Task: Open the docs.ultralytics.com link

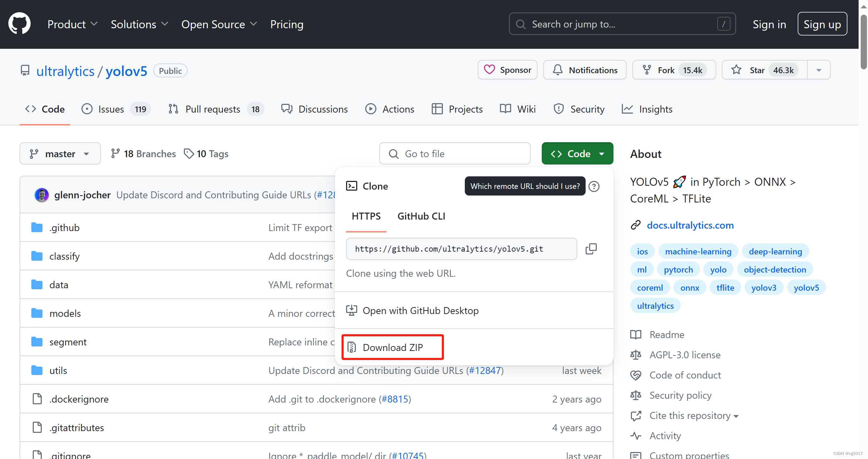Action: click(x=690, y=225)
